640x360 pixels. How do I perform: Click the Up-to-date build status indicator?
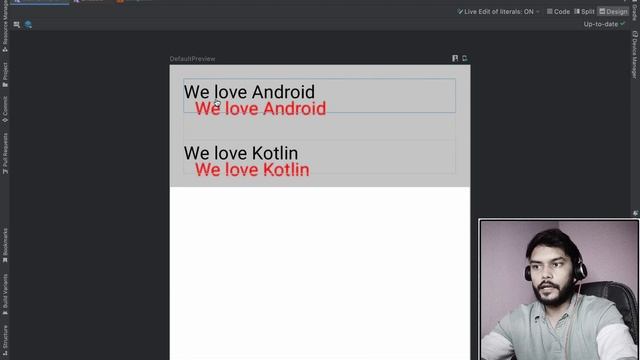point(604,24)
